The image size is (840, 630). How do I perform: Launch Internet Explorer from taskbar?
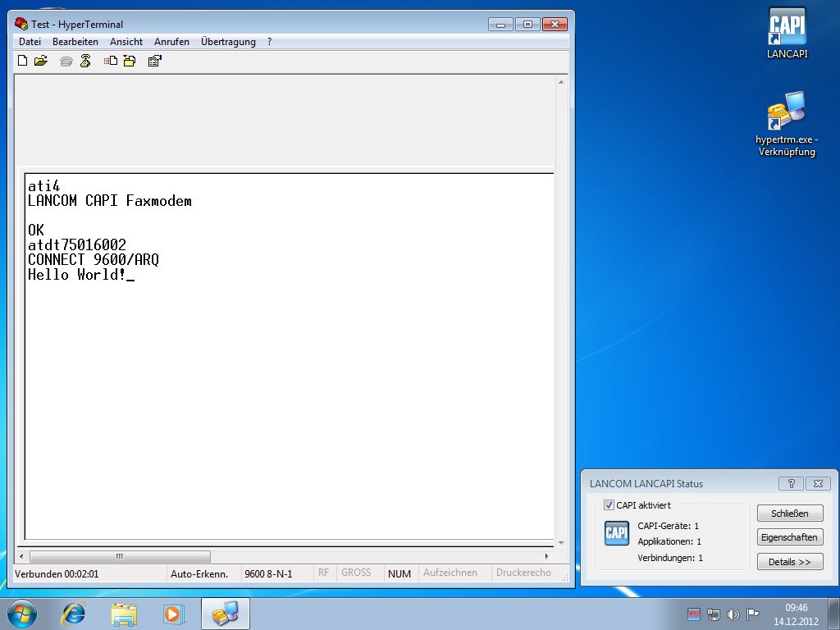pyautogui.click(x=73, y=614)
